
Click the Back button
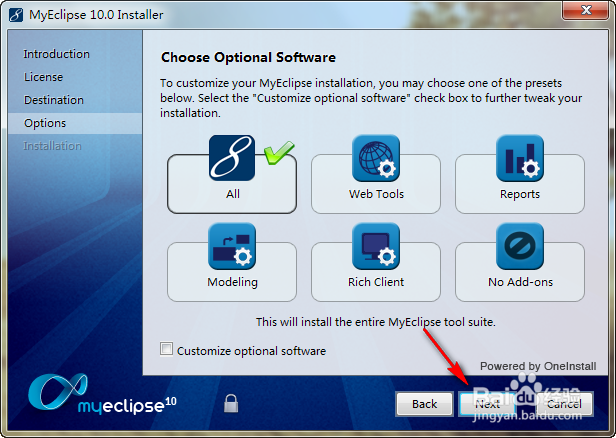(424, 404)
